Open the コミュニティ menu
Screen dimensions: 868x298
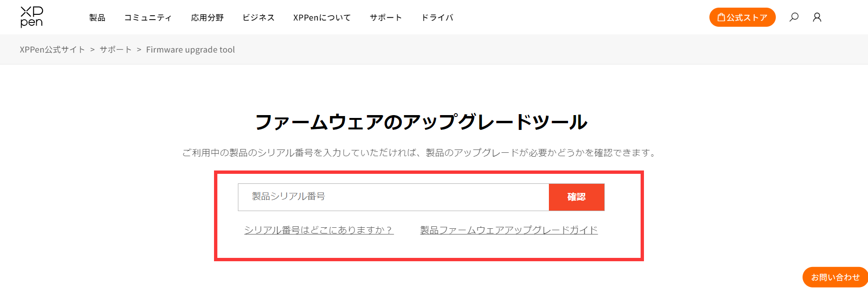(148, 18)
